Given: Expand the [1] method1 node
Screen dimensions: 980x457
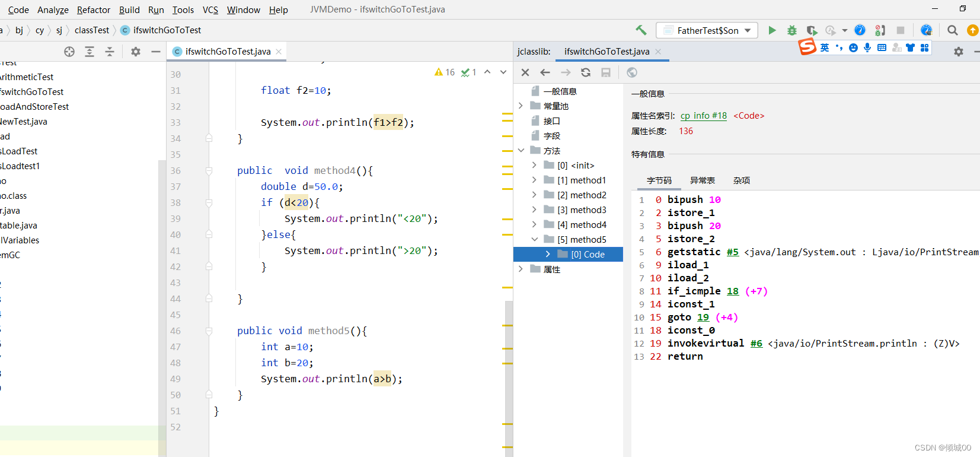Looking at the screenshot, I should [535, 180].
